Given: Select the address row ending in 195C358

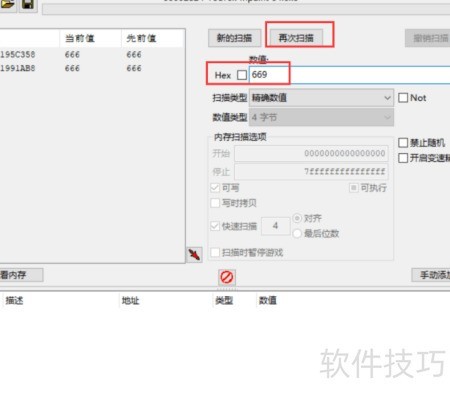Looking at the screenshot, I should coord(92,54).
